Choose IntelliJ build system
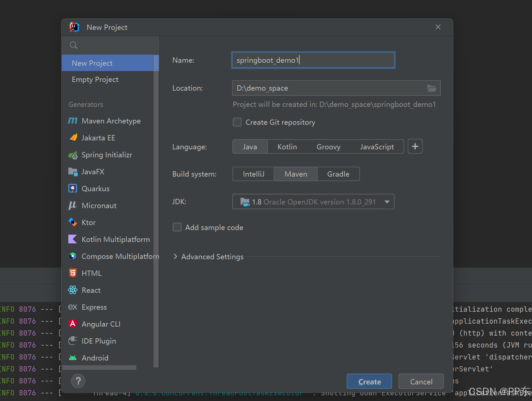Image resolution: width=532 pixels, height=401 pixels. click(x=254, y=174)
